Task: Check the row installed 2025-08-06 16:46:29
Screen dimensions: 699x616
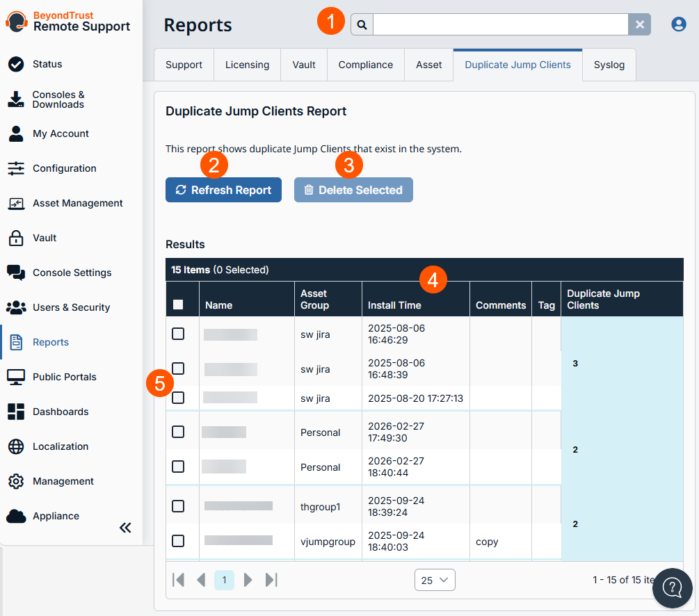Action: coord(178,334)
